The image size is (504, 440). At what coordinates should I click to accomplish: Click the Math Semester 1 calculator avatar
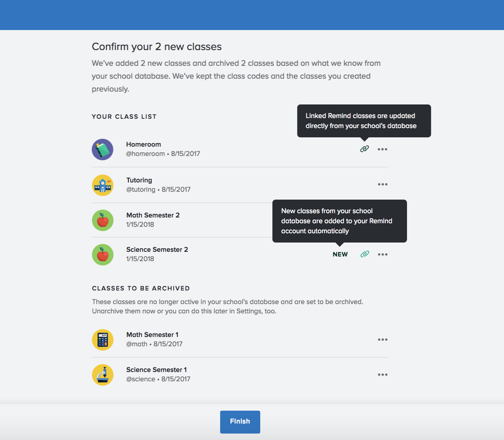[103, 340]
